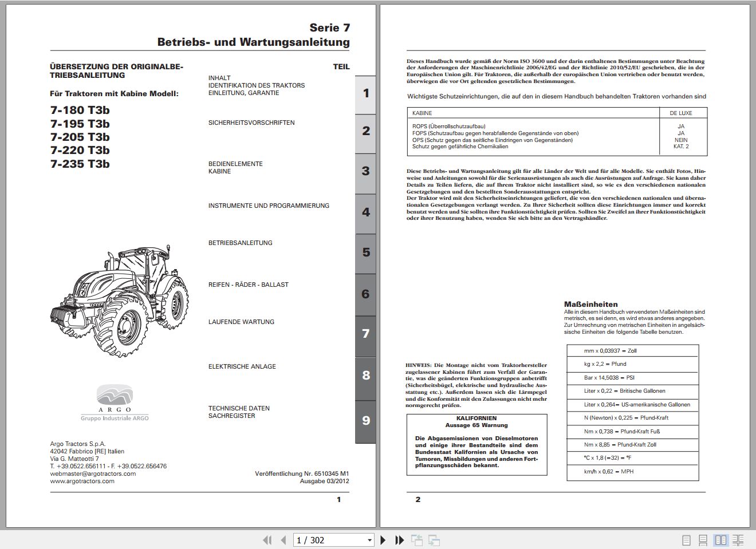Click the mm x 0,03937 = Zoll row
This screenshot has height=549, width=756.
point(633,351)
